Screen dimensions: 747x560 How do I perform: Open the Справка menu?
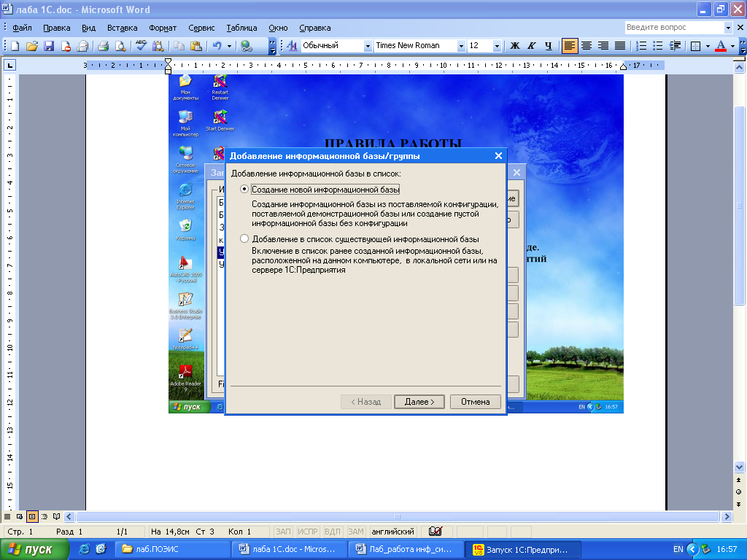coord(315,28)
